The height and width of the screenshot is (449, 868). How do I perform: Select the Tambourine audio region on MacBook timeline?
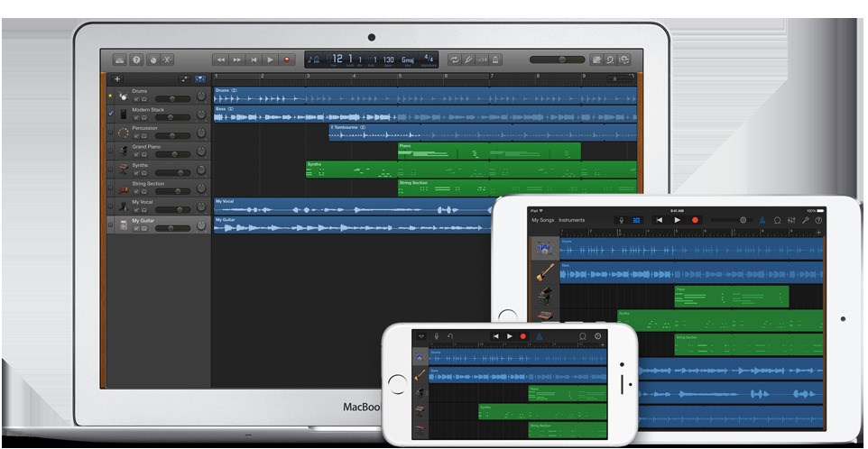point(483,133)
